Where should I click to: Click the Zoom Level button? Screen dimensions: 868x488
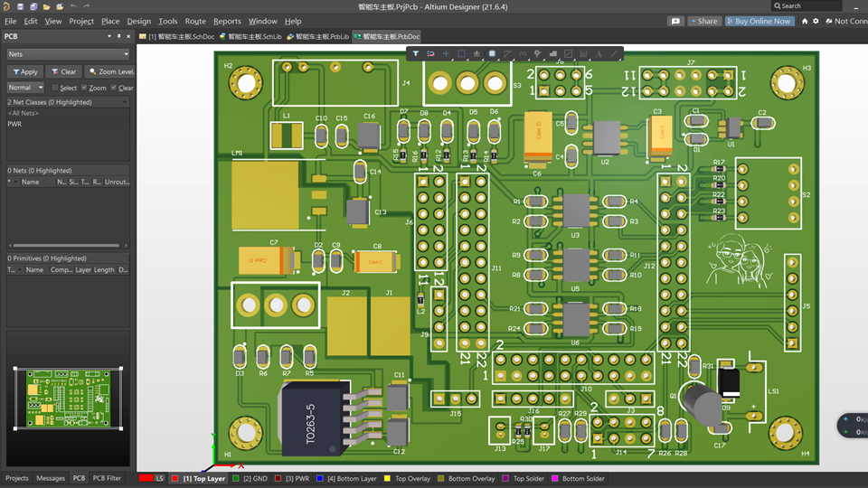pyautogui.click(x=110, y=72)
